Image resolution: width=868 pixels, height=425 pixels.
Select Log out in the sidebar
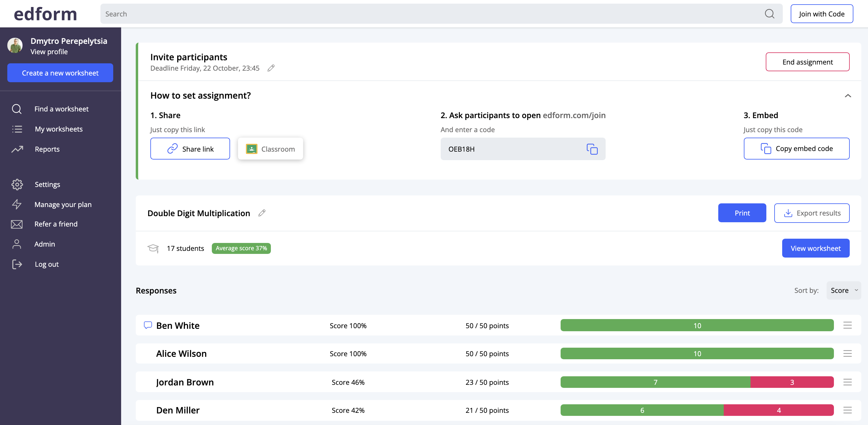coord(47,264)
